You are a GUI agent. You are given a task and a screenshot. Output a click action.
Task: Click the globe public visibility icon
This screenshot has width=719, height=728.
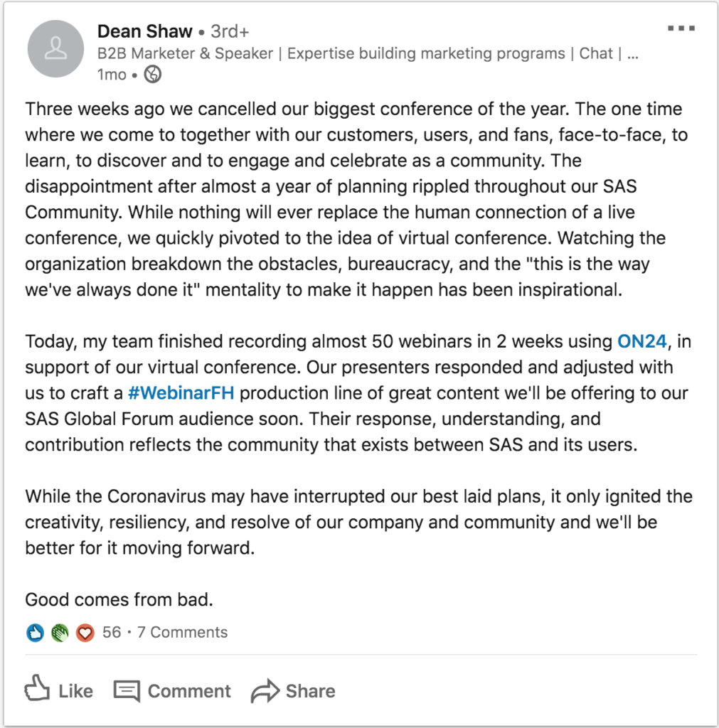[153, 74]
